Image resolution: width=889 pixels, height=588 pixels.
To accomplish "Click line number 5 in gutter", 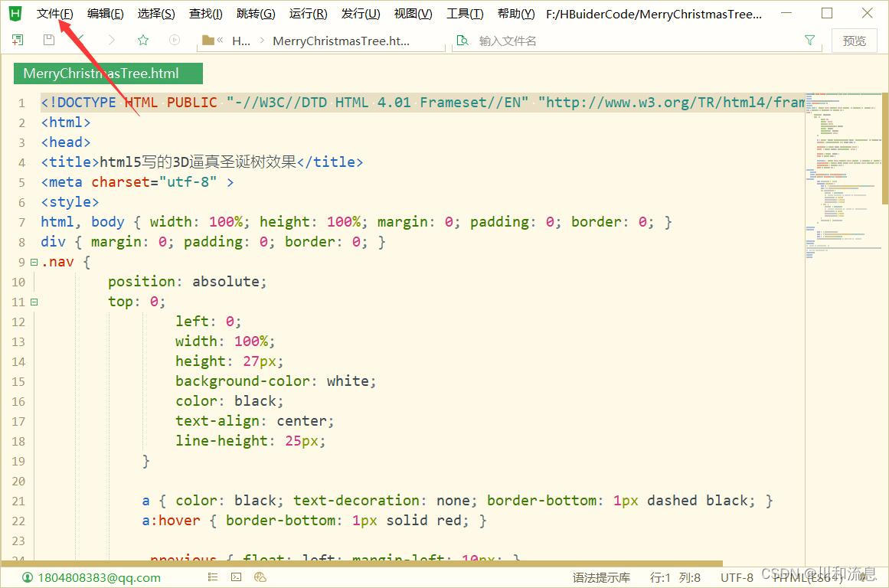I will (x=21, y=182).
